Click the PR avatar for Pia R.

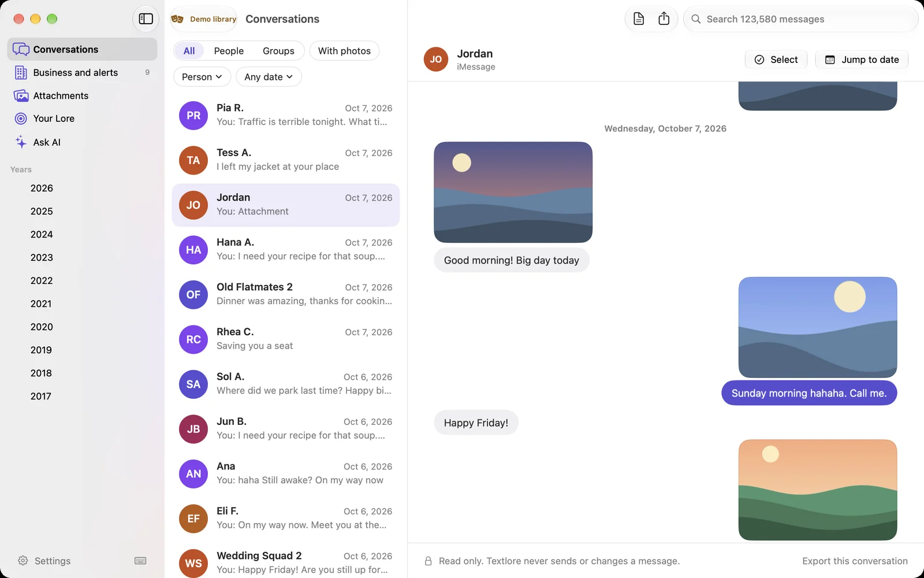click(x=193, y=116)
